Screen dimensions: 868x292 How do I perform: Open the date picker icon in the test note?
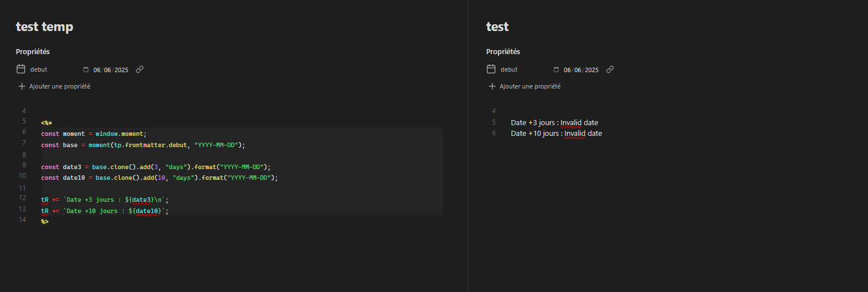pos(556,70)
